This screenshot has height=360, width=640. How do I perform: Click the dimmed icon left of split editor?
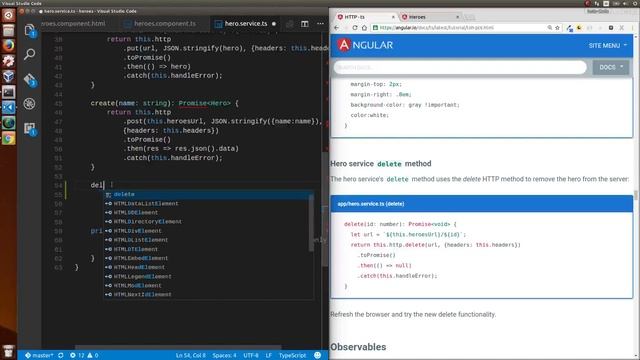pos(289,24)
